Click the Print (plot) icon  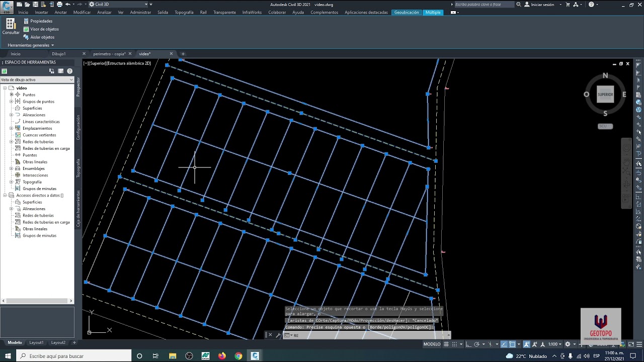pos(60,5)
